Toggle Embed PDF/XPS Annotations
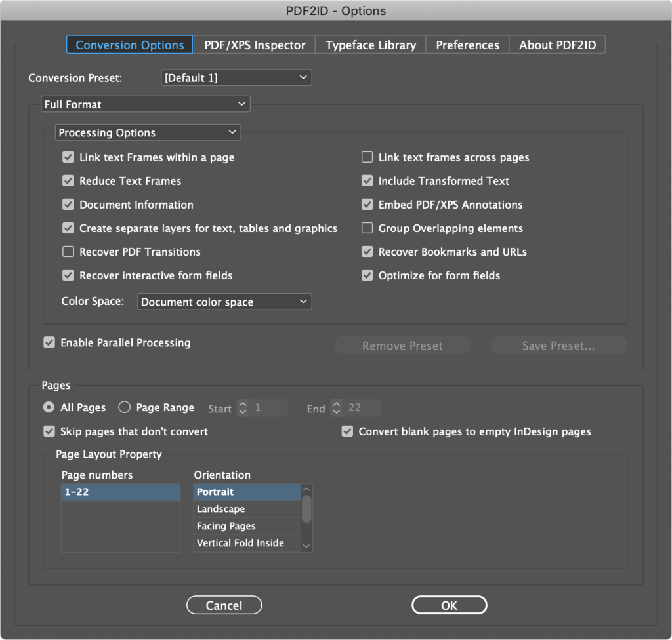 tap(367, 205)
